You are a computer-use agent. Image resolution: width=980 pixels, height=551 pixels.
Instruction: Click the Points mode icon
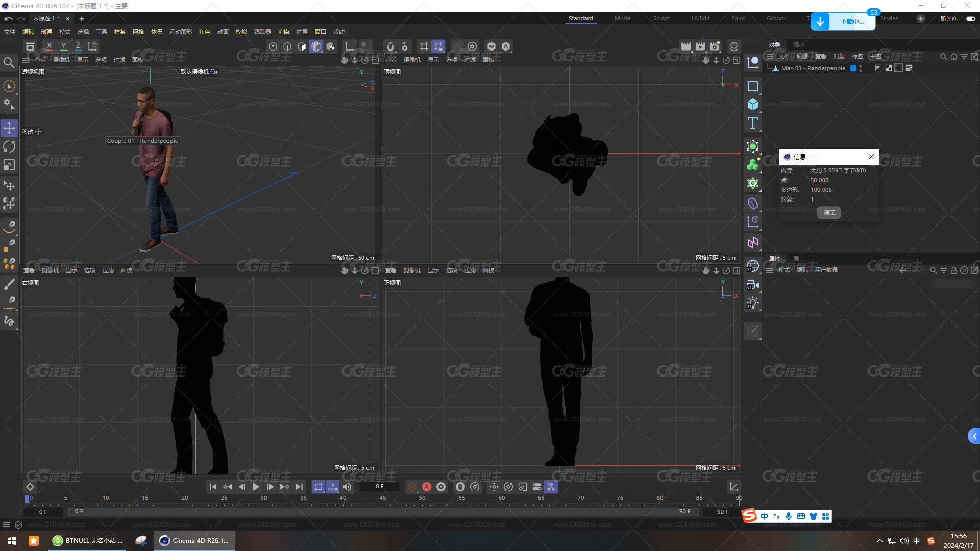coord(273,46)
